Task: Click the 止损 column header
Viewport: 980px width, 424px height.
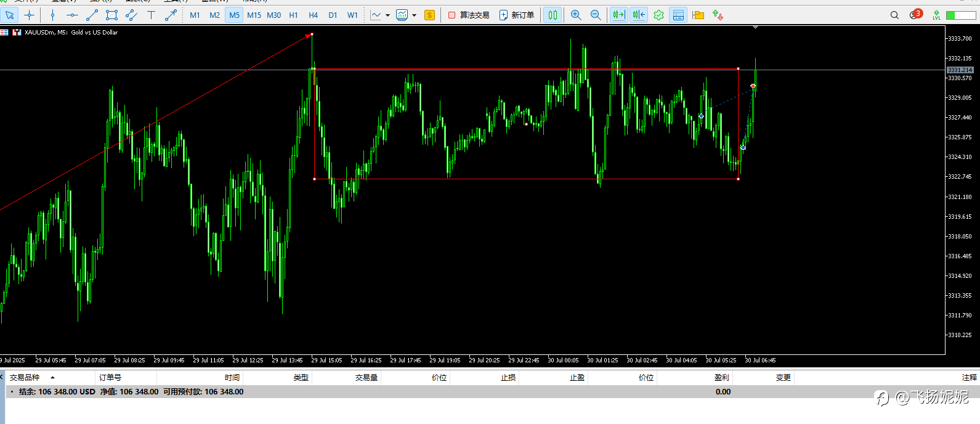Action: (x=508, y=377)
